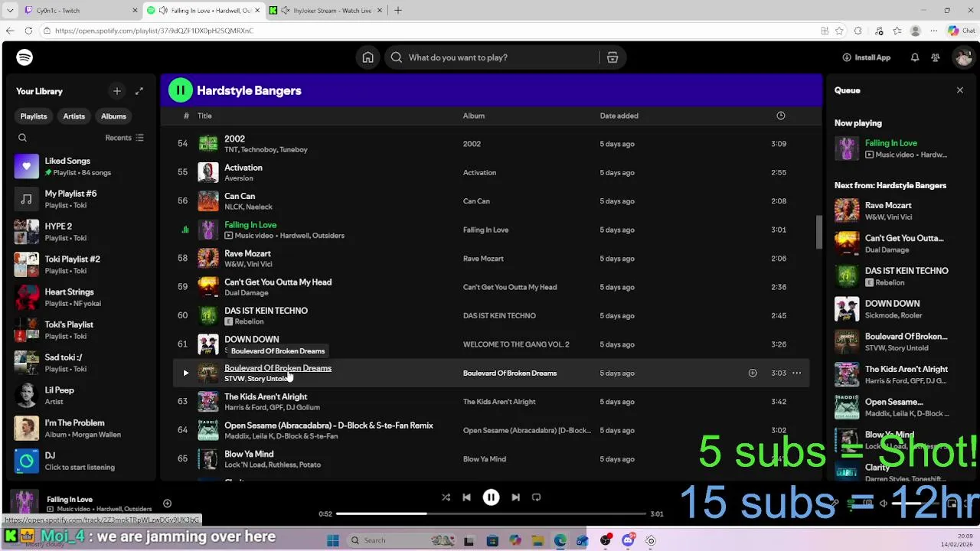This screenshot has height=551, width=980.
Task: Open Heart Strings playlist
Action: 82,297
